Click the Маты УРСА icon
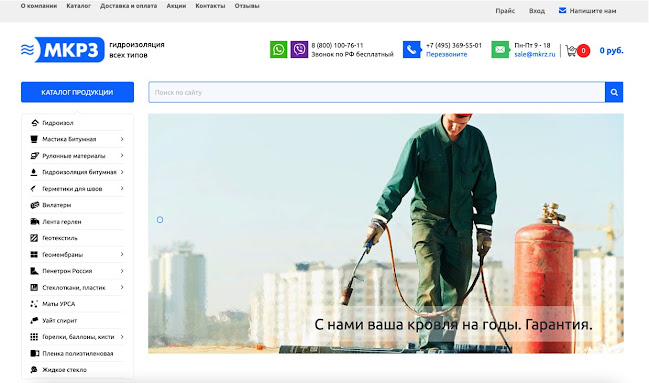This screenshot has width=649, height=383. click(34, 304)
